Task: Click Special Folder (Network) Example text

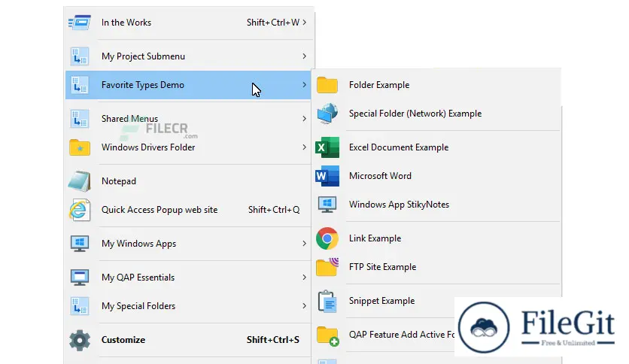Action: pyautogui.click(x=415, y=114)
